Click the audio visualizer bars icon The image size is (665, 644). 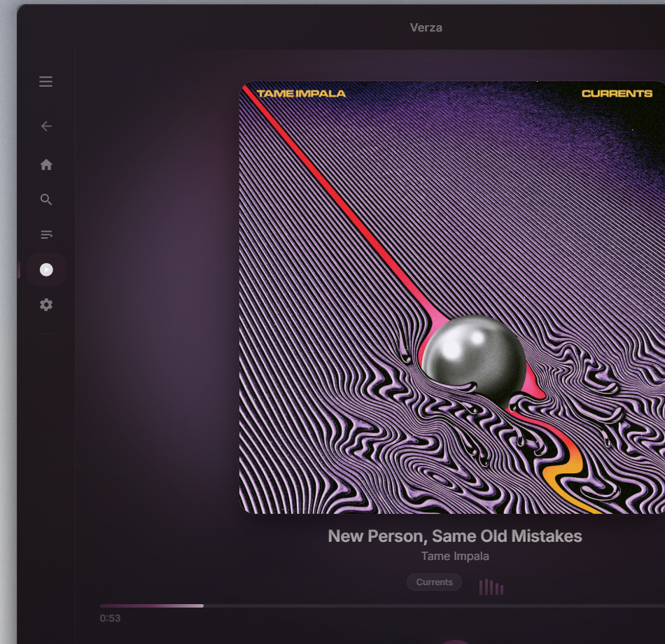point(491,587)
